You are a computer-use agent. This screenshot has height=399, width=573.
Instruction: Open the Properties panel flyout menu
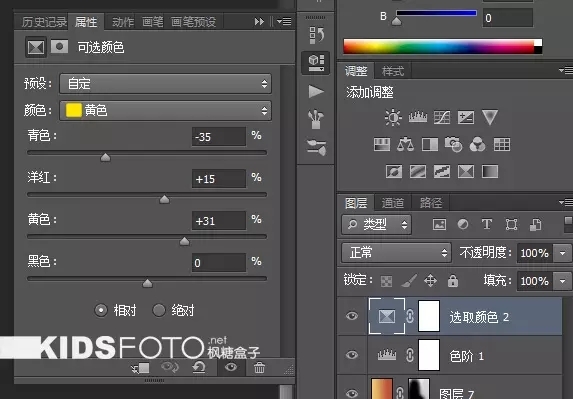tap(284, 22)
